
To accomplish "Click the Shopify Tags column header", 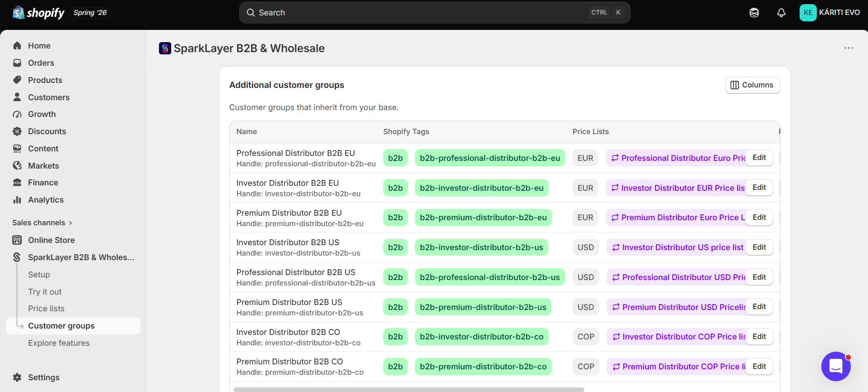I will click(x=406, y=131).
